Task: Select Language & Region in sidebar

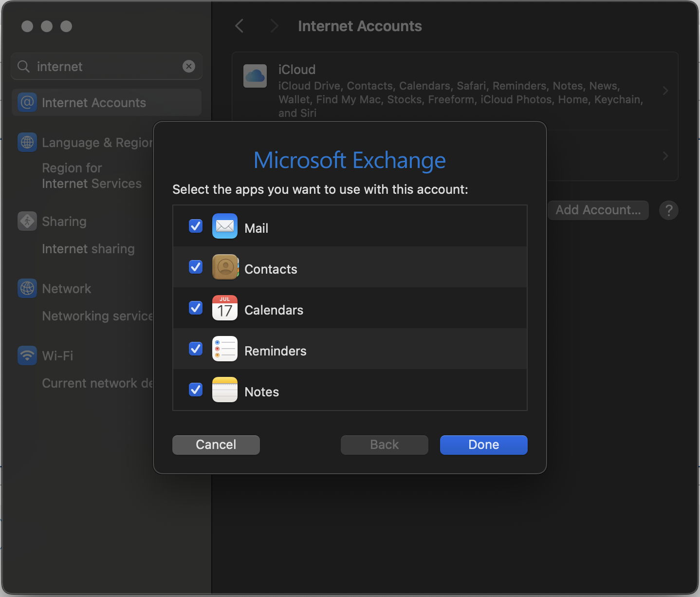Action: click(97, 143)
